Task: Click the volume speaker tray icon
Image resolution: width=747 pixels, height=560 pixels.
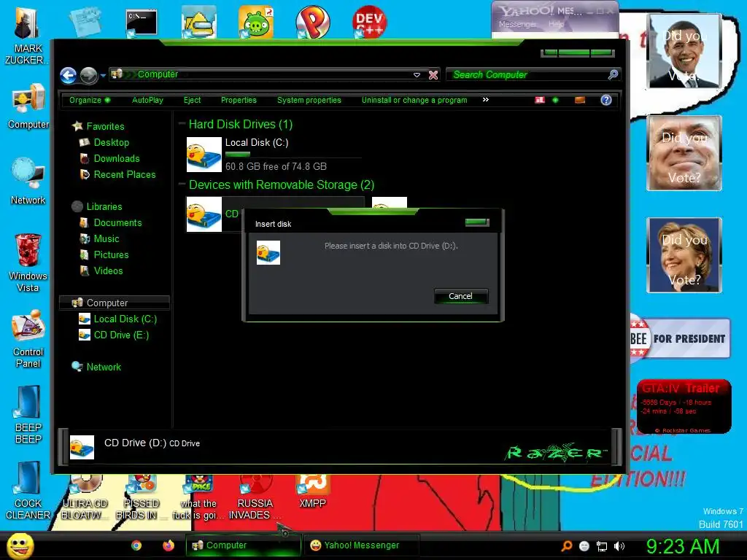Action: click(619, 546)
